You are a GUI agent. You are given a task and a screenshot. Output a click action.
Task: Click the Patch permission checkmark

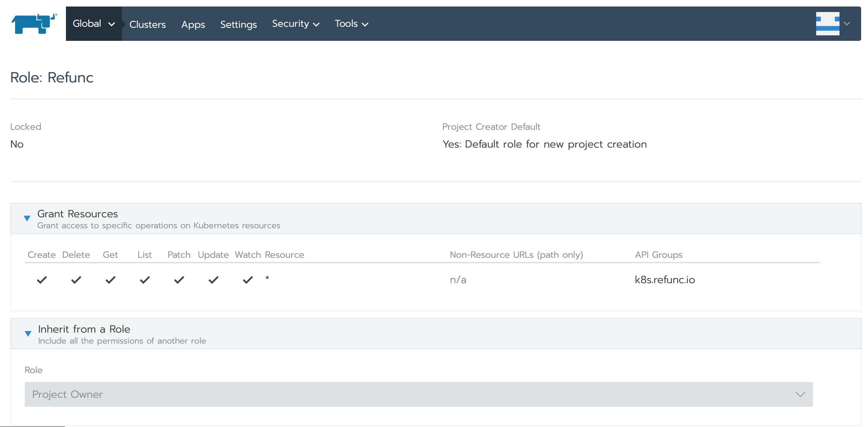point(179,280)
